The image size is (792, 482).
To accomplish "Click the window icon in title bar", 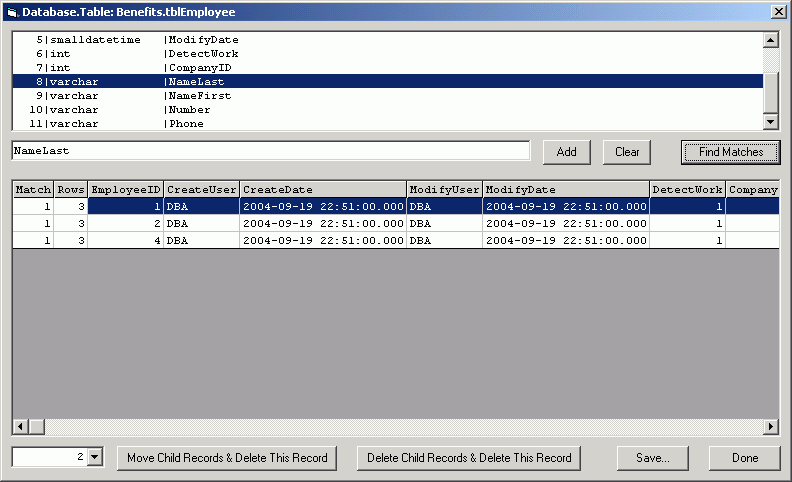I will pyautogui.click(x=12, y=11).
